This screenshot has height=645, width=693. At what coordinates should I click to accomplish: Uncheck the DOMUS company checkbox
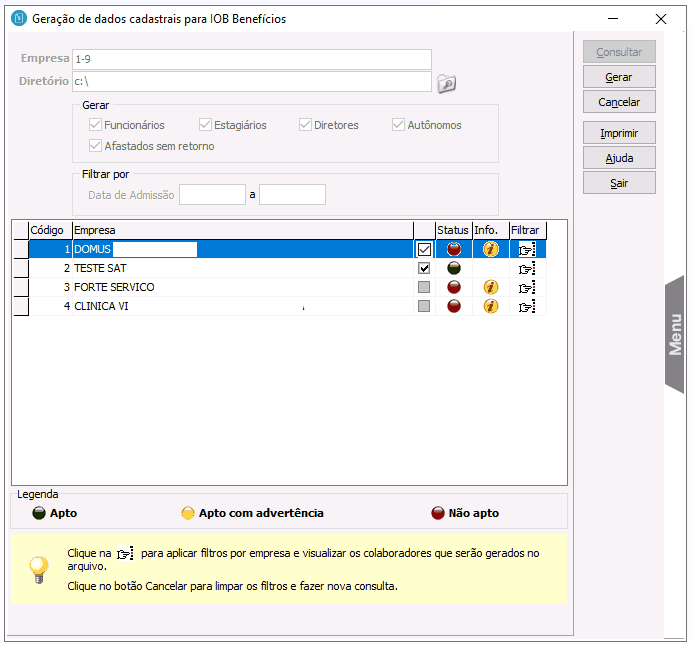(424, 249)
